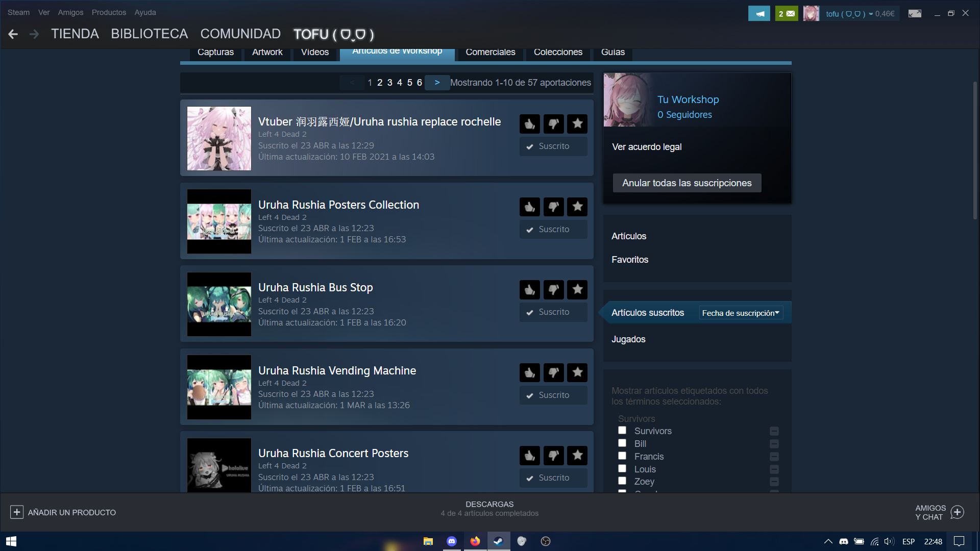Open Firefox from the taskbar
This screenshot has height=551, width=980.
(475, 541)
